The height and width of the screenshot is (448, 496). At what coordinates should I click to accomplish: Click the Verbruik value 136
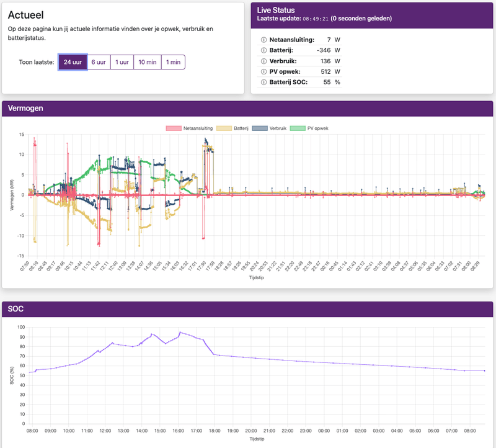[x=325, y=61]
